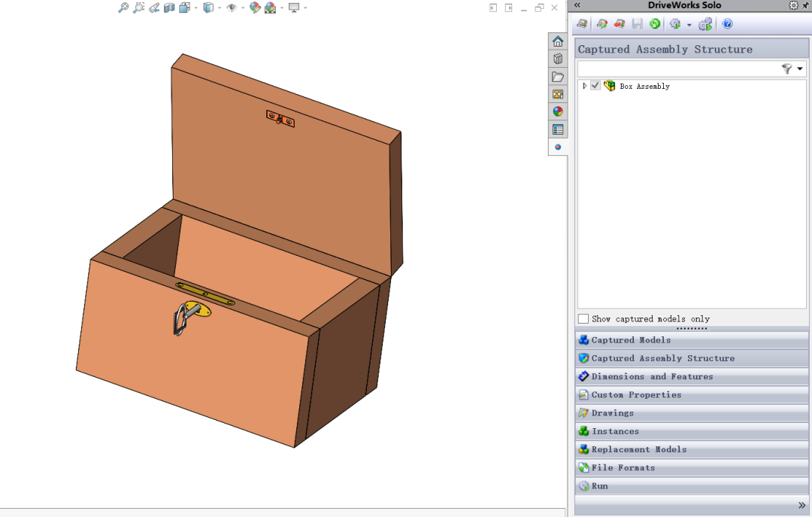Open the View Orientation dropdown arrow
This screenshot has width=812, height=517.
click(195, 8)
